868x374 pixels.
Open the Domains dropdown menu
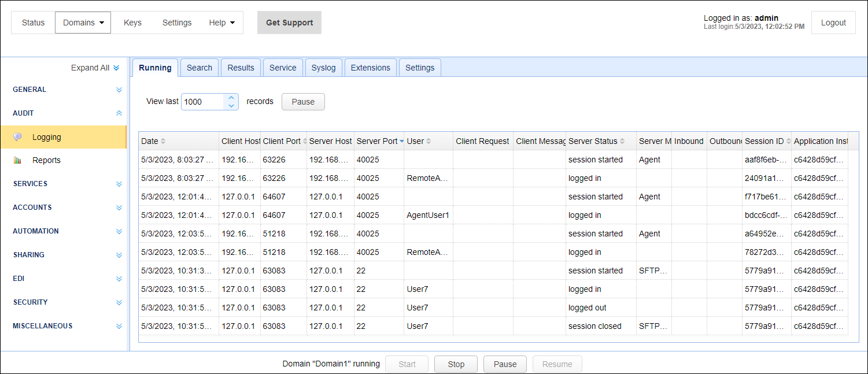coord(83,23)
